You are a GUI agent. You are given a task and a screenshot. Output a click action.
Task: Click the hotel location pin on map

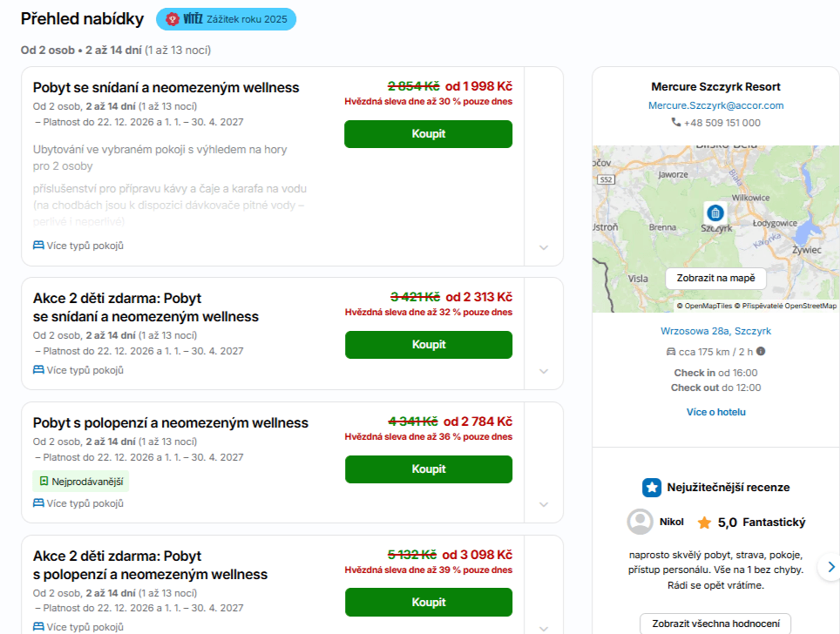tap(715, 212)
